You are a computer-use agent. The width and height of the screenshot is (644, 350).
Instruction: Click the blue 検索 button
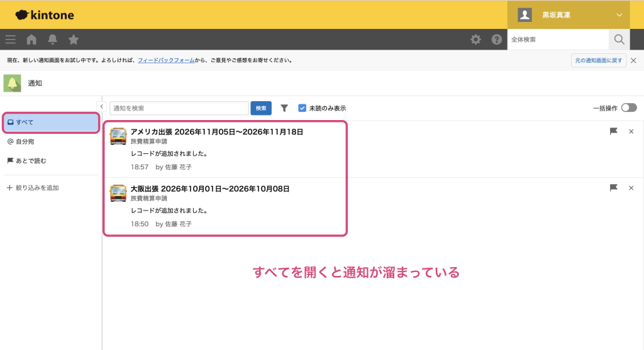pyautogui.click(x=261, y=108)
